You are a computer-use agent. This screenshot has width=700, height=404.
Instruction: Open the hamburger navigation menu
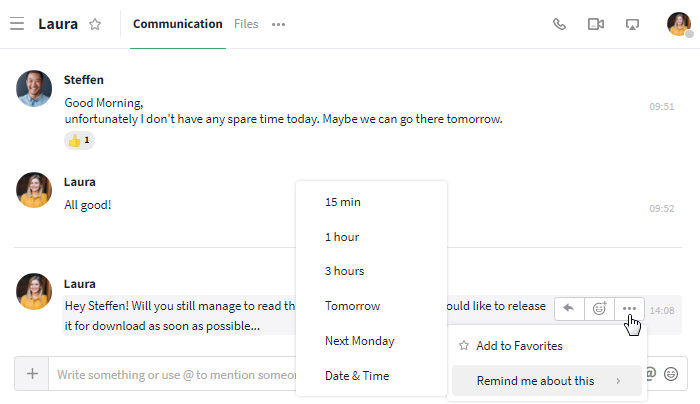pos(17,24)
